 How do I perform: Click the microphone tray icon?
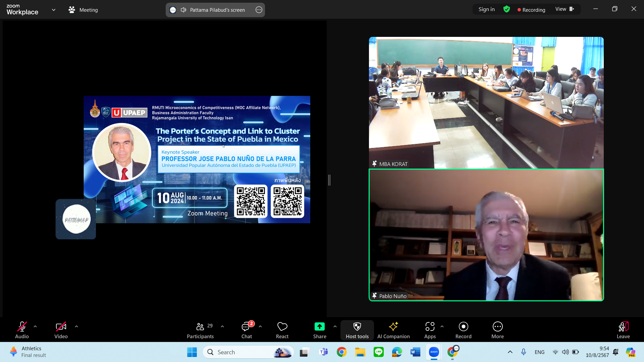[524, 352]
